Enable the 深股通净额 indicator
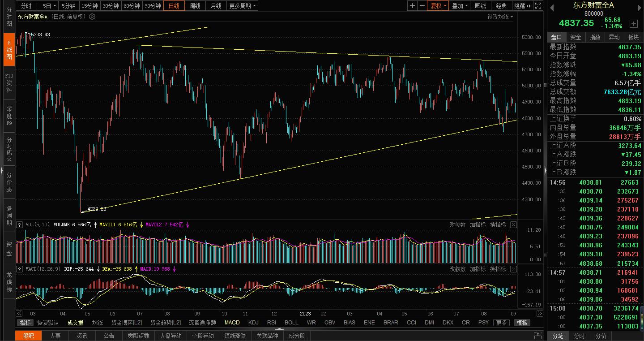This screenshot has height=341, width=644. pyautogui.click(x=202, y=323)
